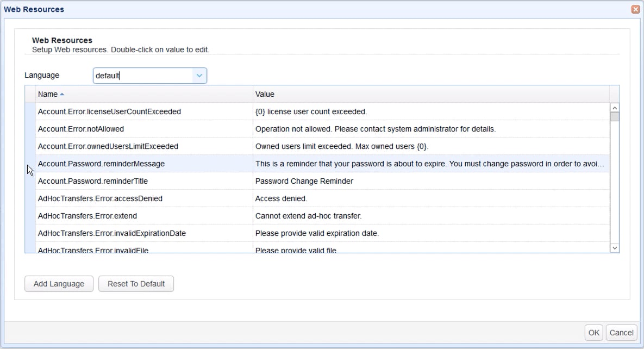
Task: Click inside the Language combo box field
Action: click(141, 75)
